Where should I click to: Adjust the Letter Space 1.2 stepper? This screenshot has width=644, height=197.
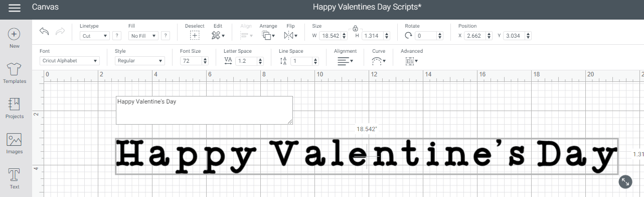click(260, 61)
